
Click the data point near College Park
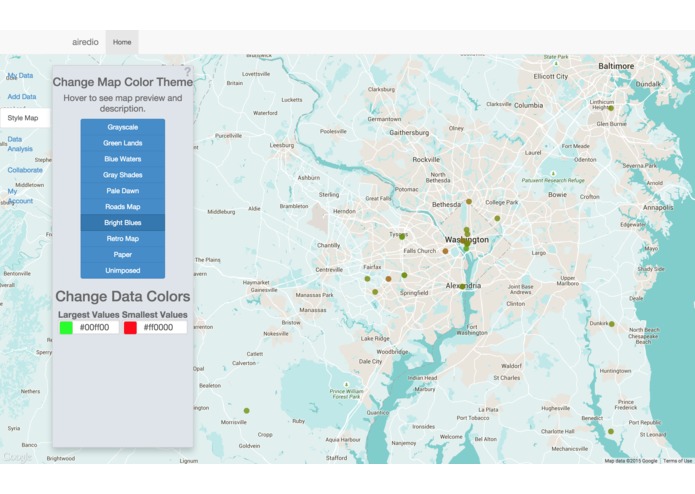point(497,218)
